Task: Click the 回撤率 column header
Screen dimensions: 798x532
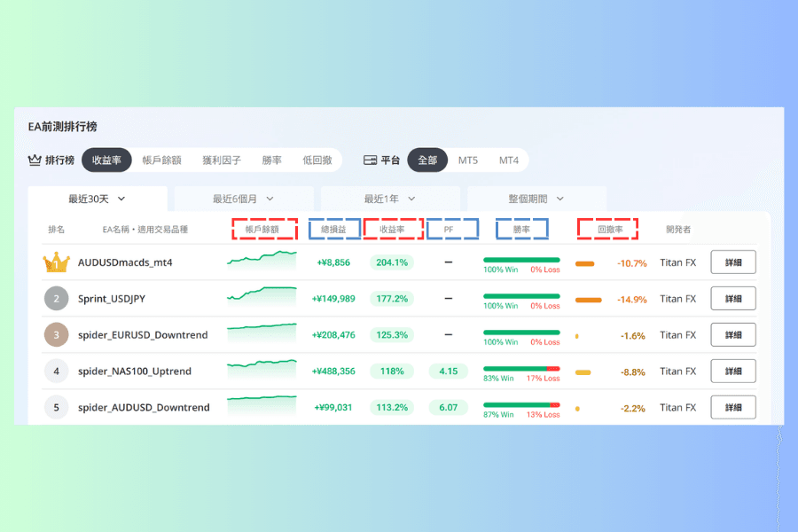Action: click(x=610, y=230)
